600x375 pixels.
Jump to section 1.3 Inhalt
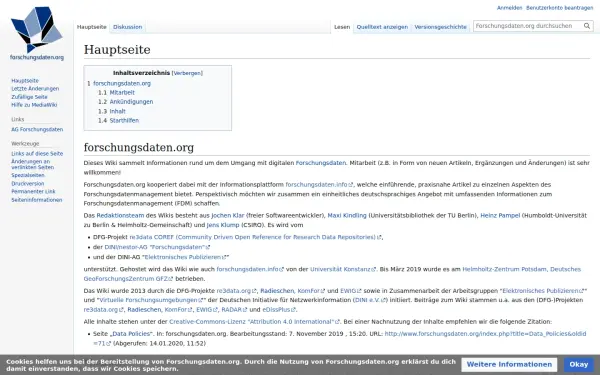coord(112,111)
